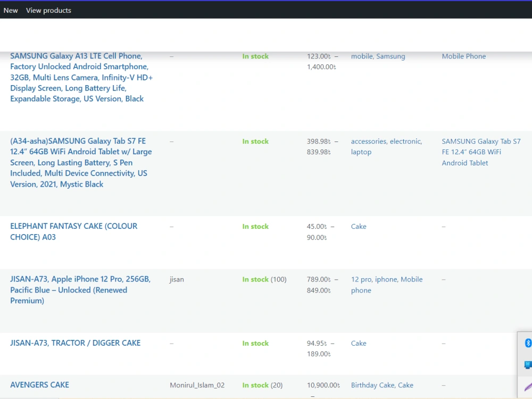Open ELEPHANT FANTASY CAKE (COLOUR CHOICE) A03 product
Screen dimensions: 532x399
tap(73, 231)
